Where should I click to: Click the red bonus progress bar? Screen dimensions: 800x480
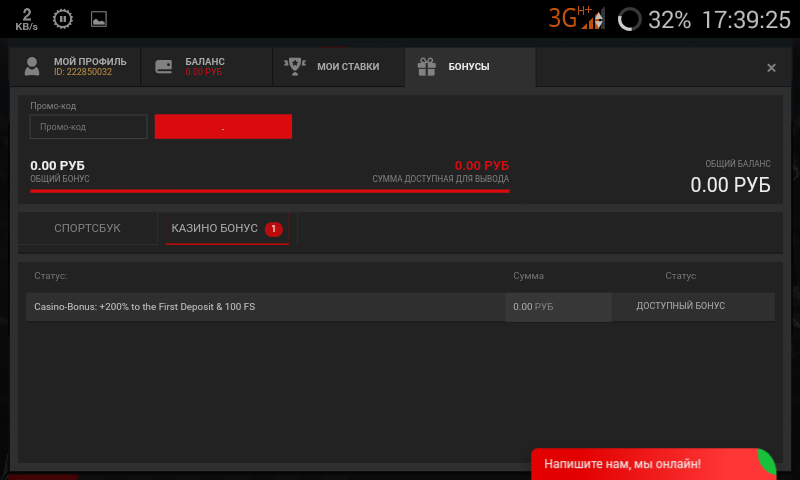tap(269, 191)
